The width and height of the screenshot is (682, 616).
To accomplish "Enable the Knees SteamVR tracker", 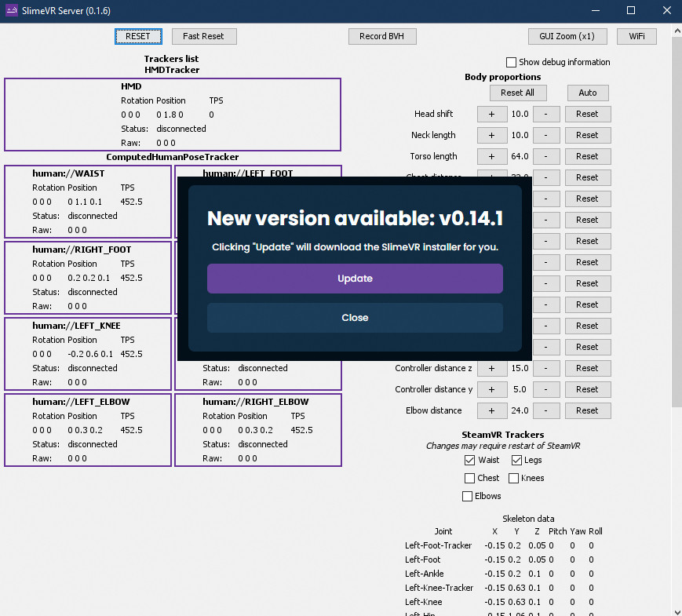I will pos(514,478).
